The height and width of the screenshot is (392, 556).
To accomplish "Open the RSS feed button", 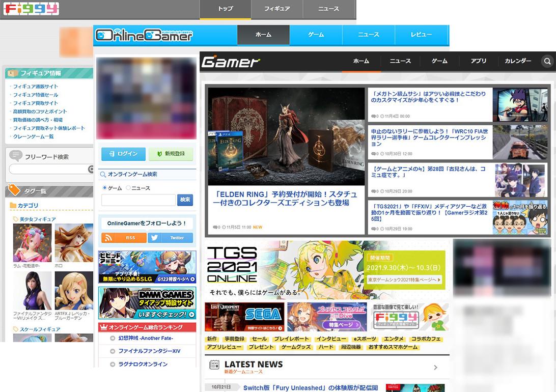I will [x=124, y=238].
